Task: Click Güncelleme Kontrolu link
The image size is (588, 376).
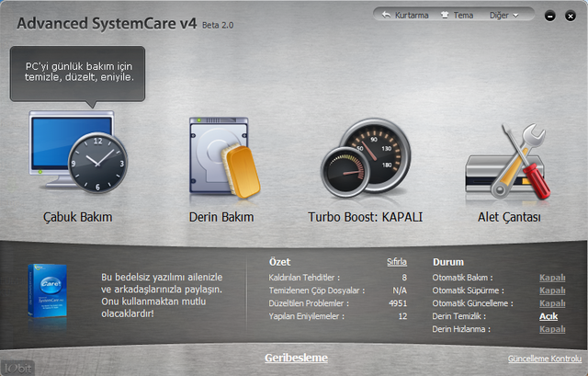Action: point(545,359)
